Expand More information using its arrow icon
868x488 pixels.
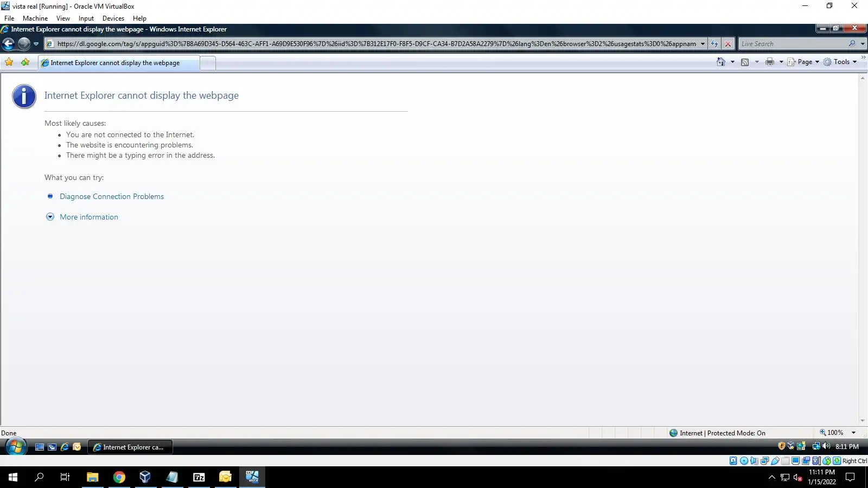(x=50, y=217)
